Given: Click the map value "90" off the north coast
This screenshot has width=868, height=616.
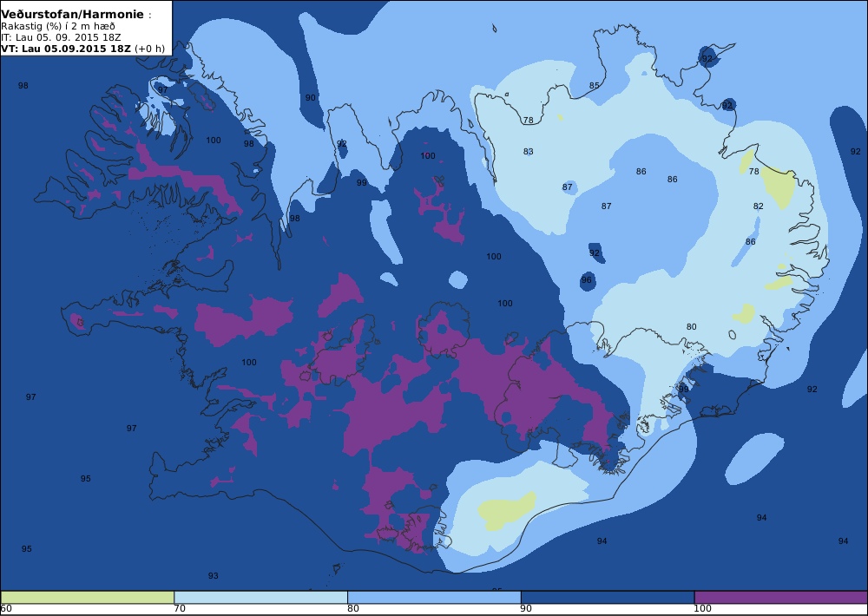Looking at the screenshot, I should pos(311,98).
